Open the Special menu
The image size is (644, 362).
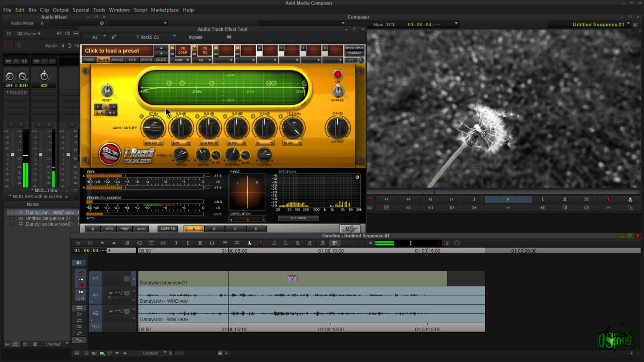click(80, 10)
